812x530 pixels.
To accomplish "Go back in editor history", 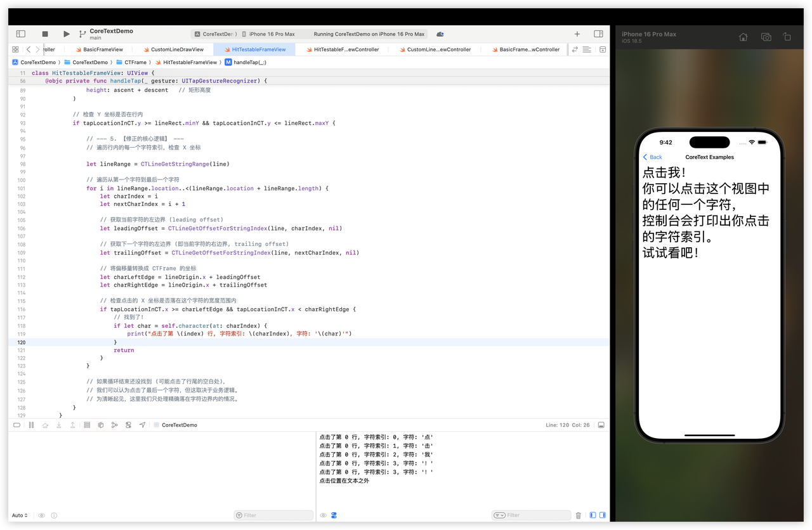I will tap(29, 49).
